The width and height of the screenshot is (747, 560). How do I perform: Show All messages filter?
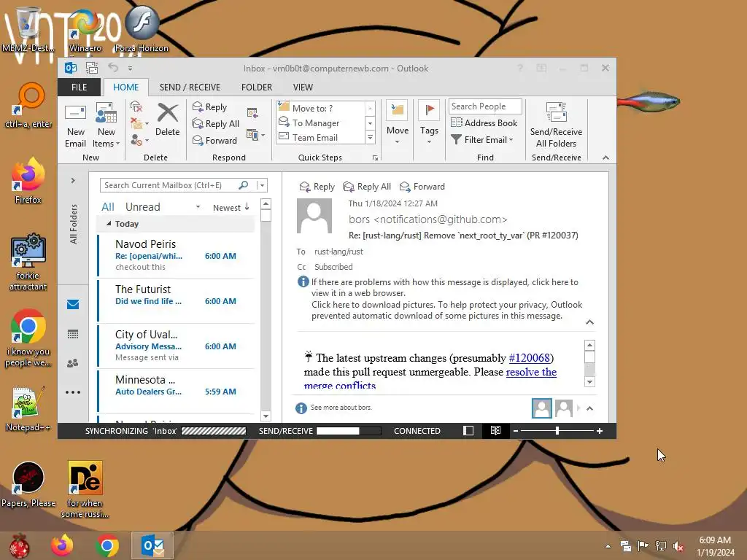pos(108,207)
